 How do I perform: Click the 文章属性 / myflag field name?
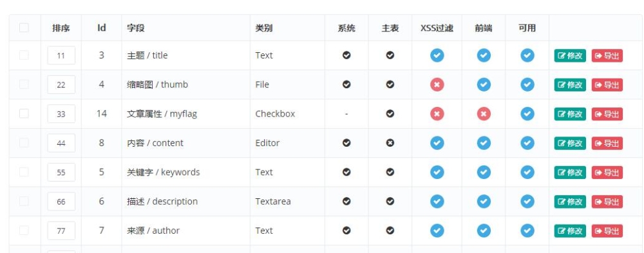pos(162,114)
